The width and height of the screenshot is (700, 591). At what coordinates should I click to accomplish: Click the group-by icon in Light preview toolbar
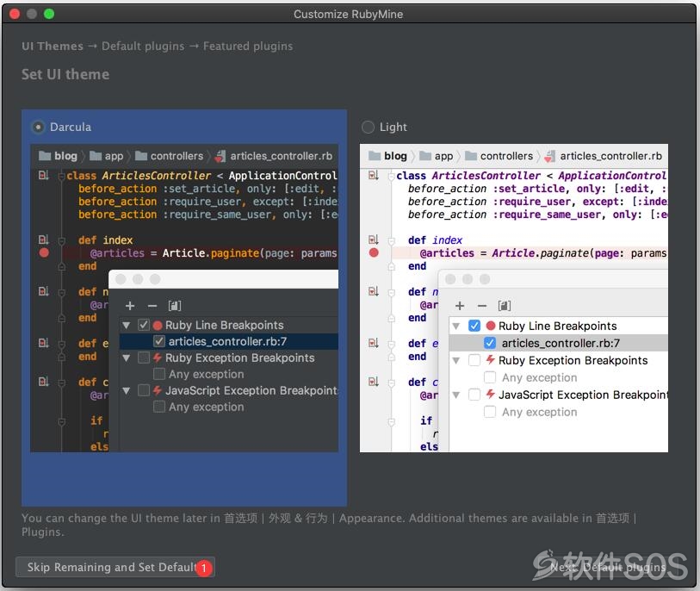[x=505, y=306]
